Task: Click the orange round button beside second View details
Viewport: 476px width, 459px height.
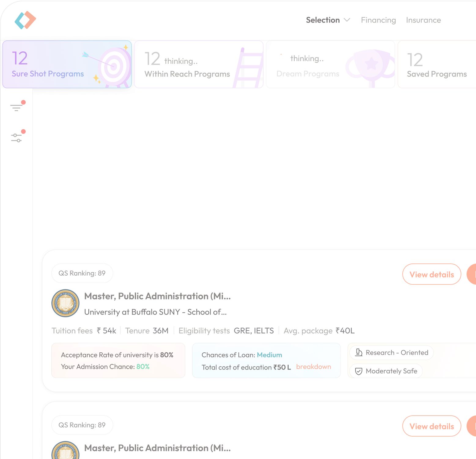Action: tap(471, 426)
